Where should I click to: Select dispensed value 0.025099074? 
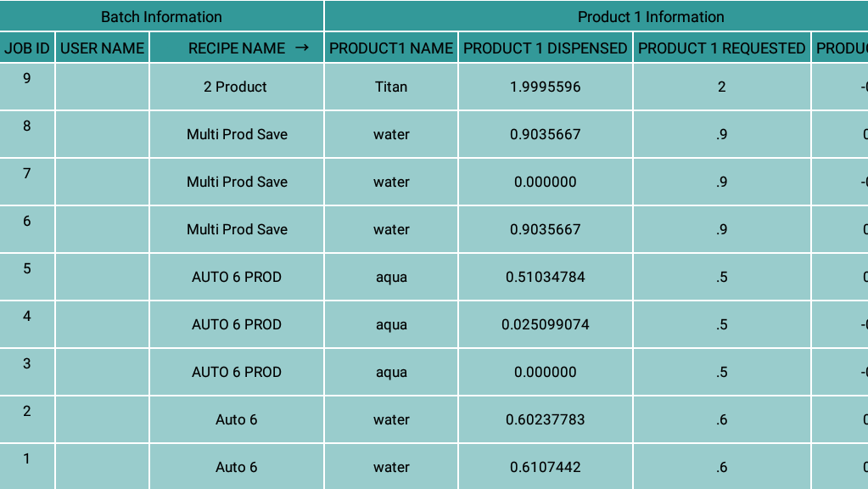click(x=546, y=324)
